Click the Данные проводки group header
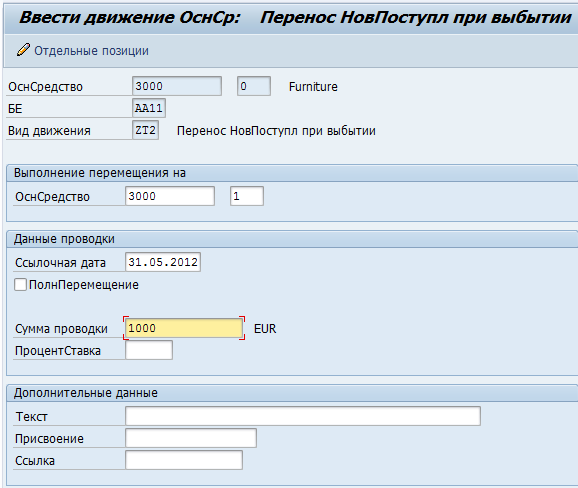578x488 pixels. (x=64, y=239)
